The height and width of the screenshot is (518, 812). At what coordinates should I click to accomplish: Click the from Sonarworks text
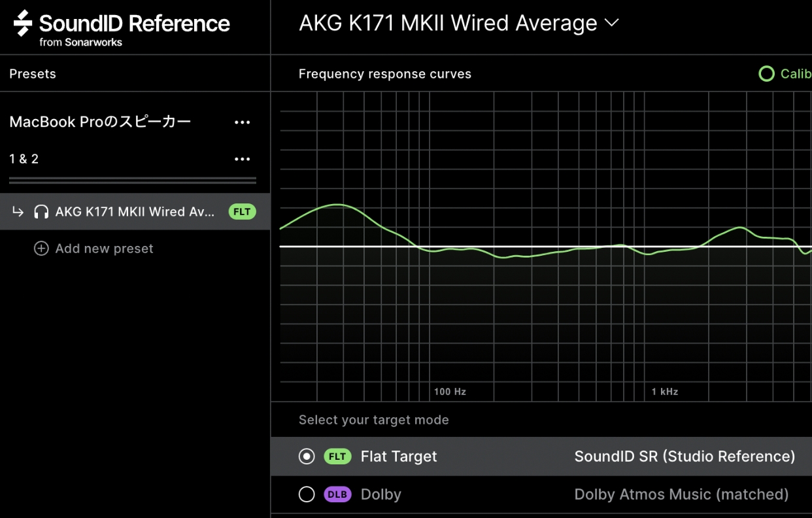[81, 43]
